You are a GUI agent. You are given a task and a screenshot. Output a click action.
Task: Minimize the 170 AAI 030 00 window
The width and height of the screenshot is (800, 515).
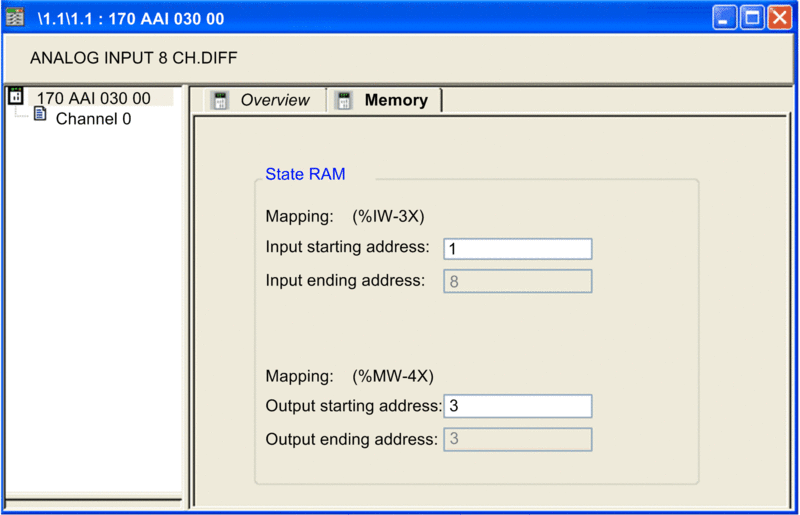click(x=725, y=17)
